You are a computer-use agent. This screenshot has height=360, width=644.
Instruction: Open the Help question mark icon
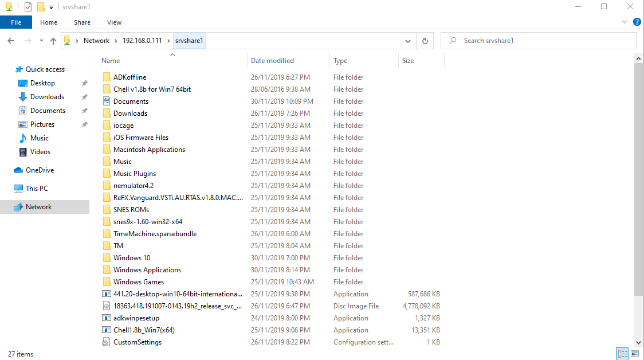pyautogui.click(x=637, y=22)
